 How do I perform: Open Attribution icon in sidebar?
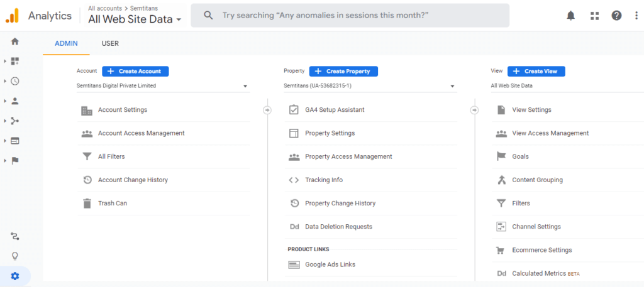(15, 237)
